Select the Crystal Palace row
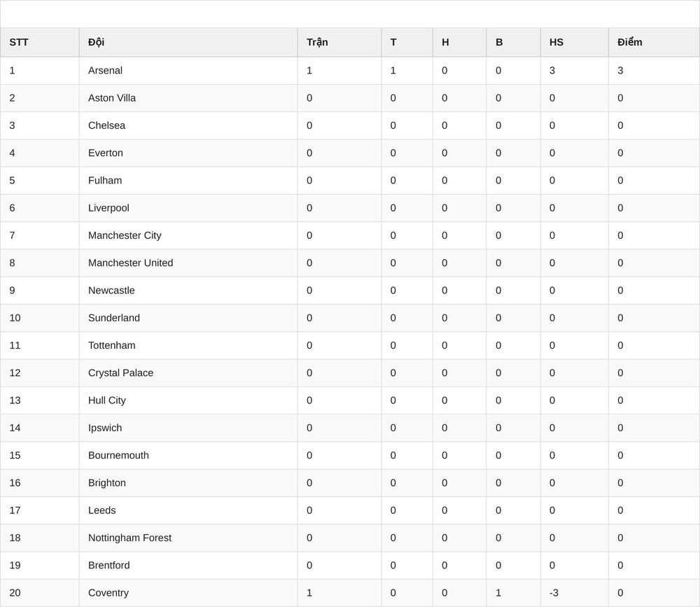Image resolution: width=700 pixels, height=607 pixels. click(350, 373)
